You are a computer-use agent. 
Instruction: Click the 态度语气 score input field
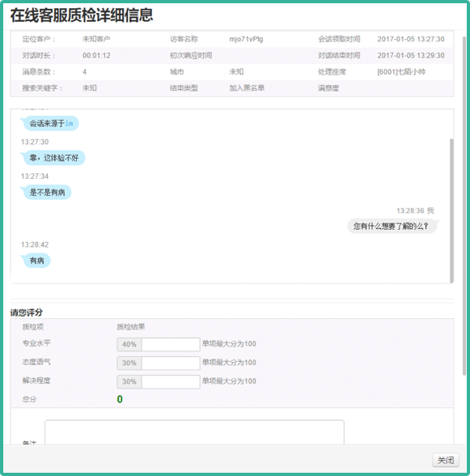171,363
